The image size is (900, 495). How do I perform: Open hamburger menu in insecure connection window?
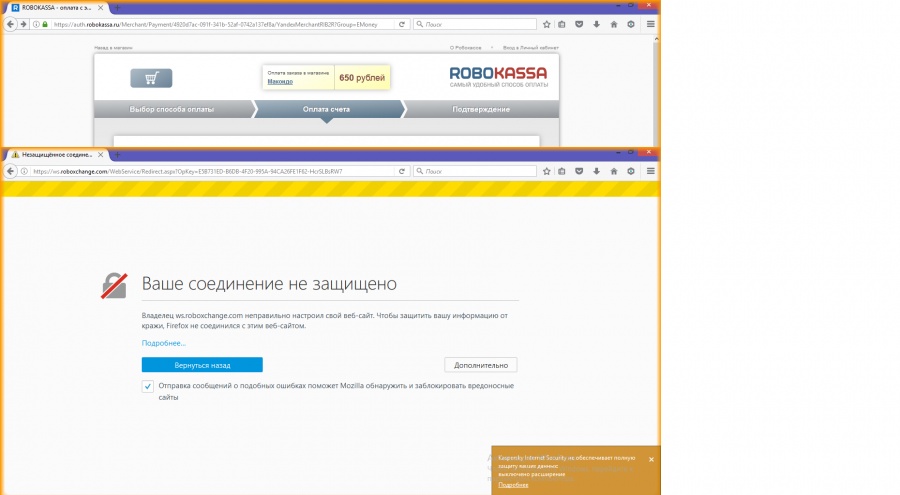click(650, 171)
